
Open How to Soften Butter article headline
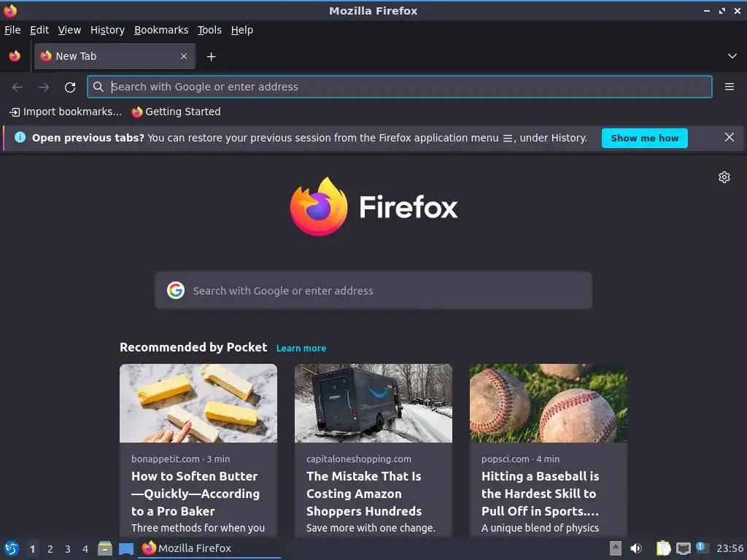point(196,494)
